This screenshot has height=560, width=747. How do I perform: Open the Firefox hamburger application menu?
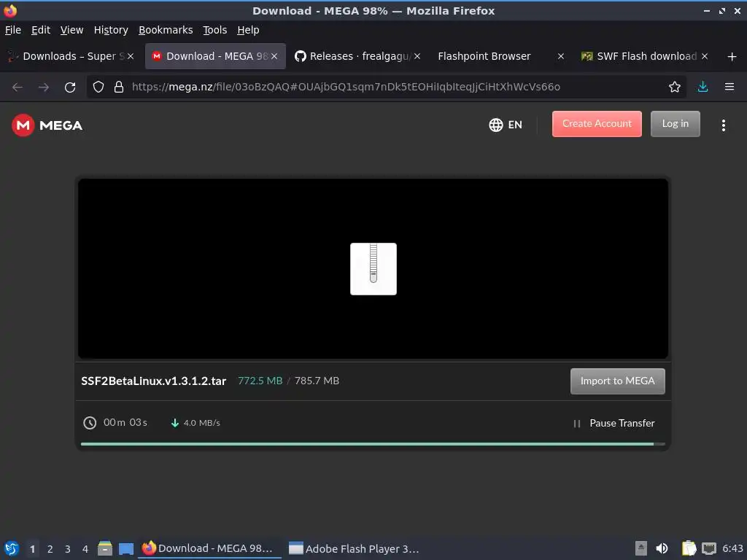[729, 87]
